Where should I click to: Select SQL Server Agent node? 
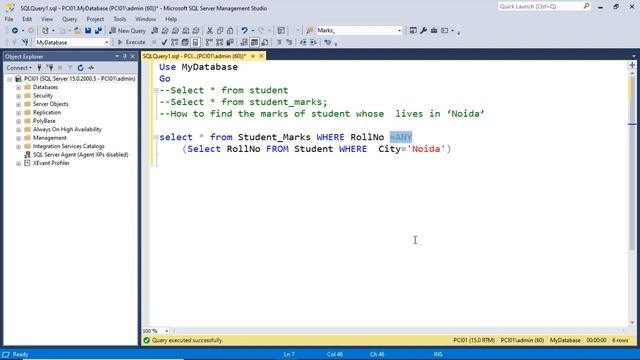[80, 155]
